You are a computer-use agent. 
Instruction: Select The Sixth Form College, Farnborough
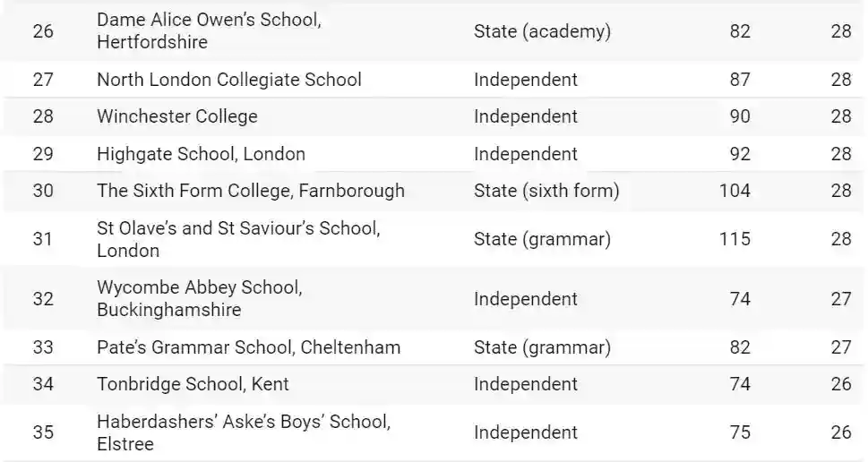pos(251,191)
